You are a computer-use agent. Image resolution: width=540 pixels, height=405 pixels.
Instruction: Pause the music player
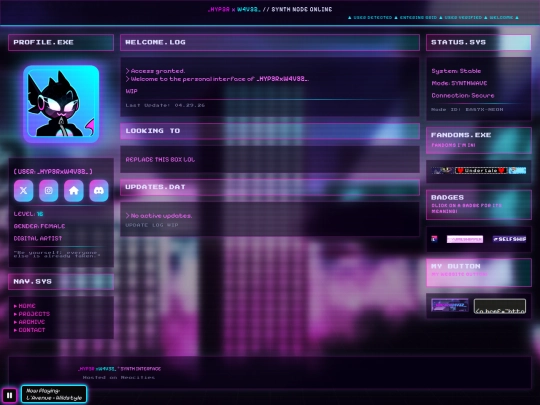tap(9, 395)
